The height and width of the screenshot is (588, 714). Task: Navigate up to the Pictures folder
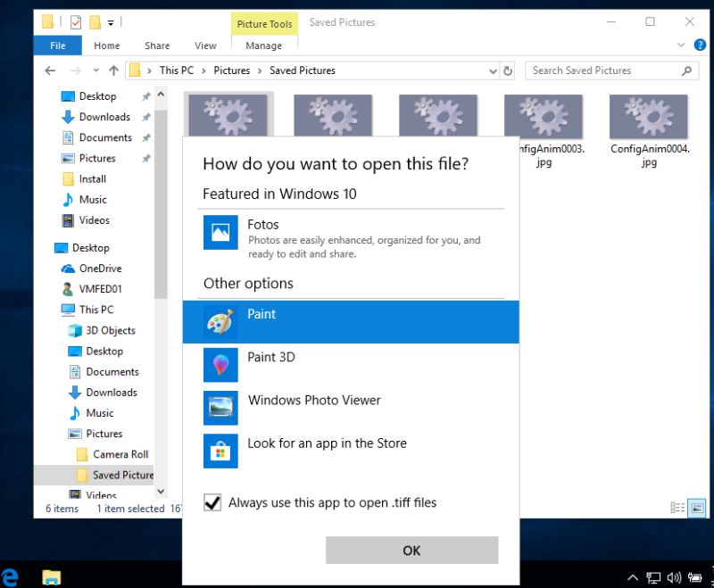tap(112, 70)
